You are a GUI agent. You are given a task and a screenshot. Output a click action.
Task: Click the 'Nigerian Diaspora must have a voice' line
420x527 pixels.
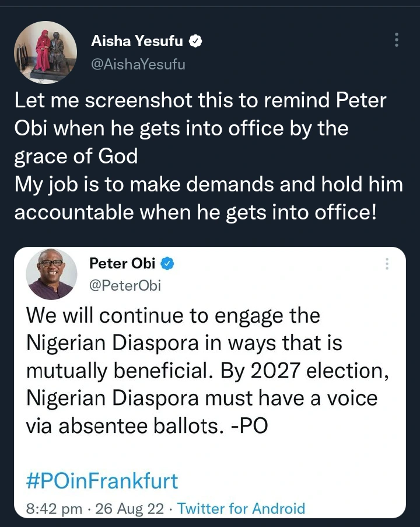[202, 398]
